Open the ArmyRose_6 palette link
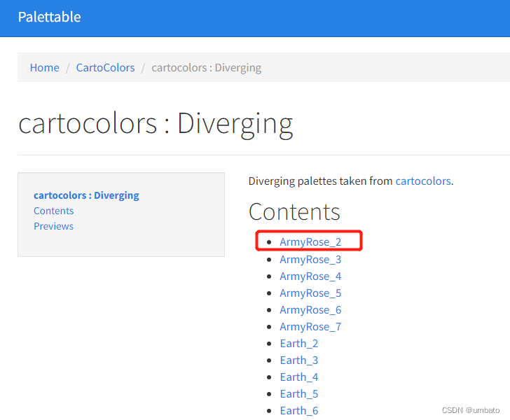The image size is (510, 420). tap(310, 310)
